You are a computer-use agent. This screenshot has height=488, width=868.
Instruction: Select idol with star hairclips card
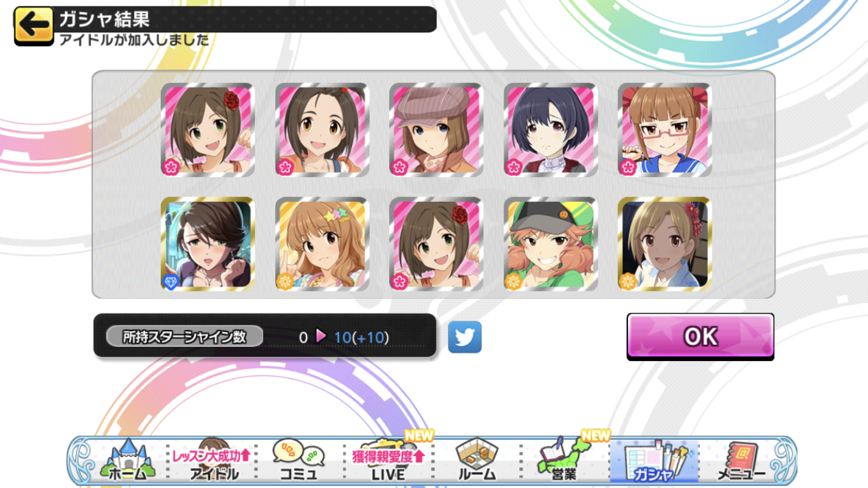click(322, 244)
